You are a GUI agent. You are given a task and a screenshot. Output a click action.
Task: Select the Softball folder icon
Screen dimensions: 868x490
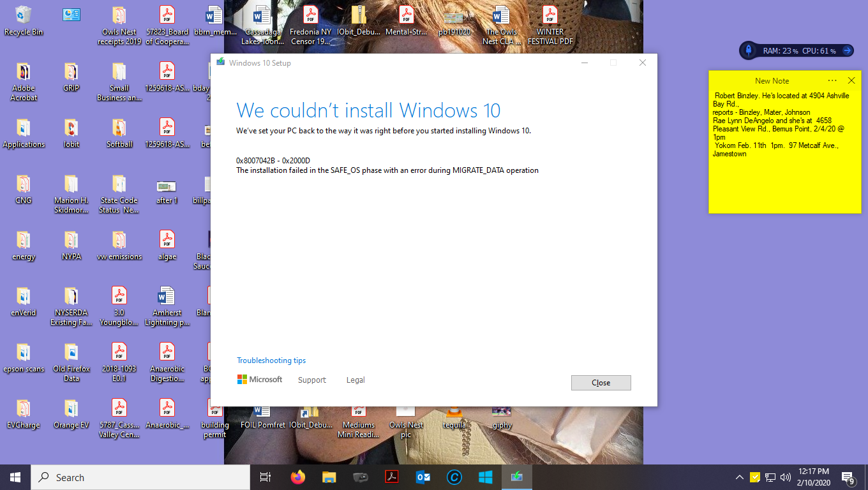point(119,133)
